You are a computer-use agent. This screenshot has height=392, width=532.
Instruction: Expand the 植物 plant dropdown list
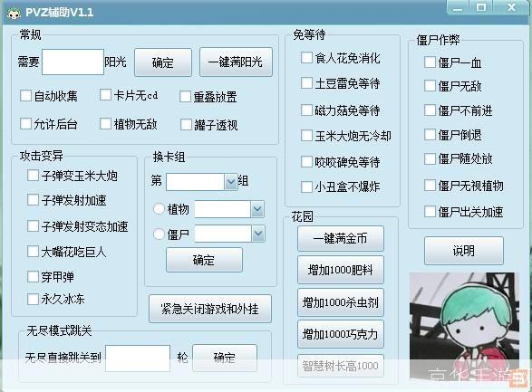pos(257,209)
